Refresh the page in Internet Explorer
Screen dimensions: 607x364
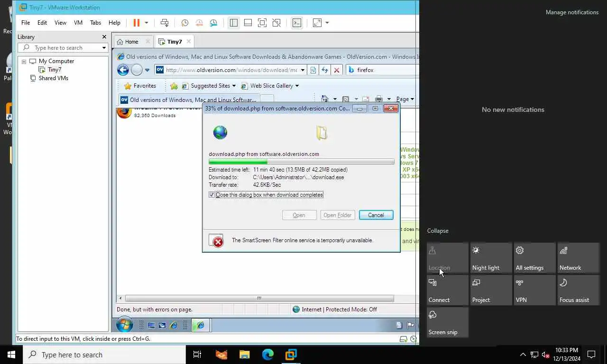coord(325,70)
